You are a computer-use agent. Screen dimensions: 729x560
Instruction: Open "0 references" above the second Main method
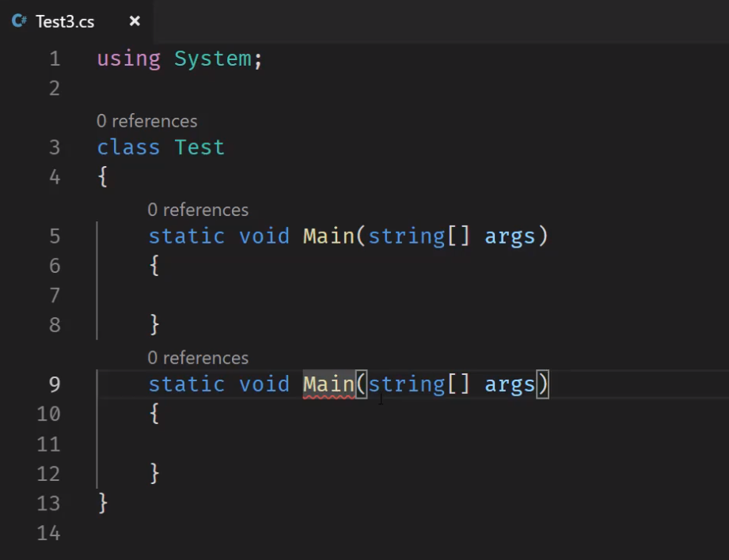(x=198, y=358)
